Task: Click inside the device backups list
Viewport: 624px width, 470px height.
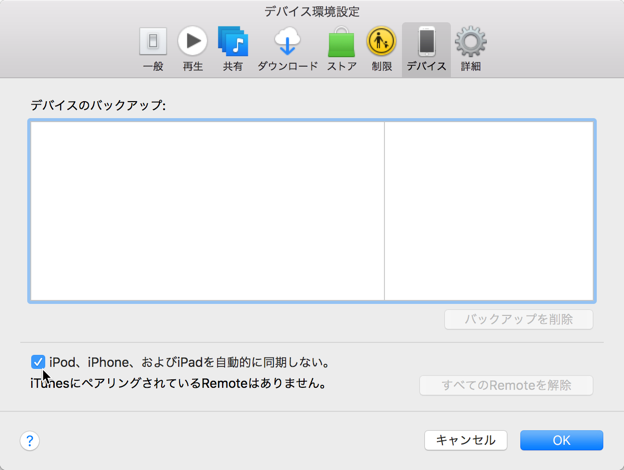Action: click(x=312, y=211)
